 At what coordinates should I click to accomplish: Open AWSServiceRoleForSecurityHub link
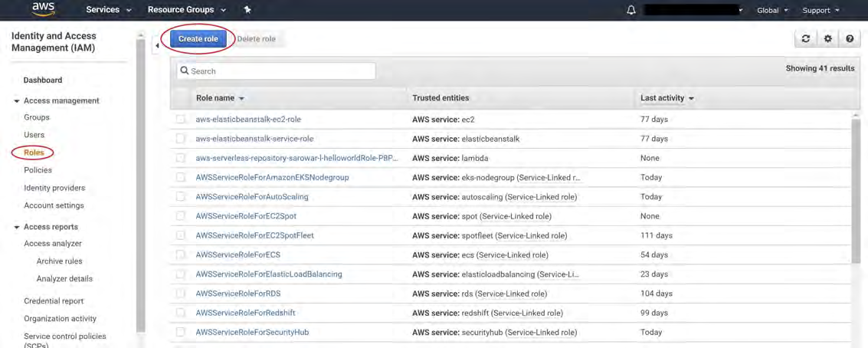(x=252, y=333)
